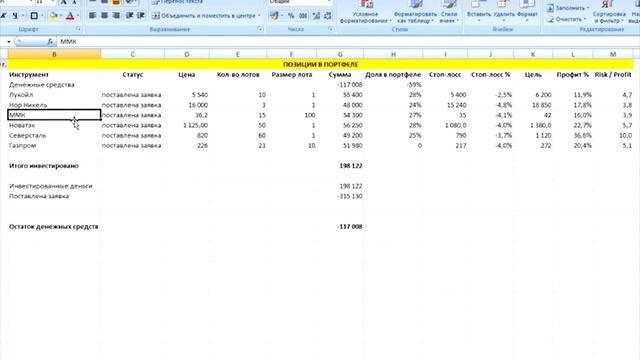
Task: Apply accounting number format icon
Action: click(x=274, y=16)
